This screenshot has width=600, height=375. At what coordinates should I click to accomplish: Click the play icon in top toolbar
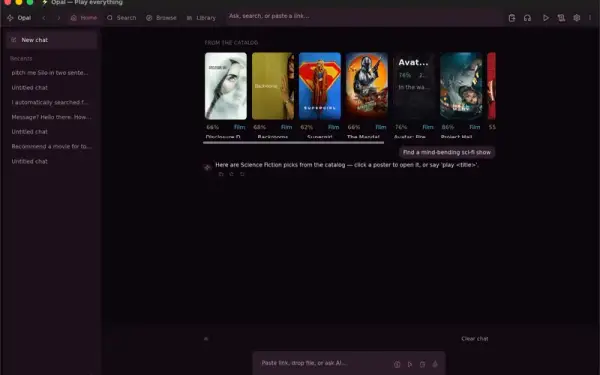pos(546,18)
